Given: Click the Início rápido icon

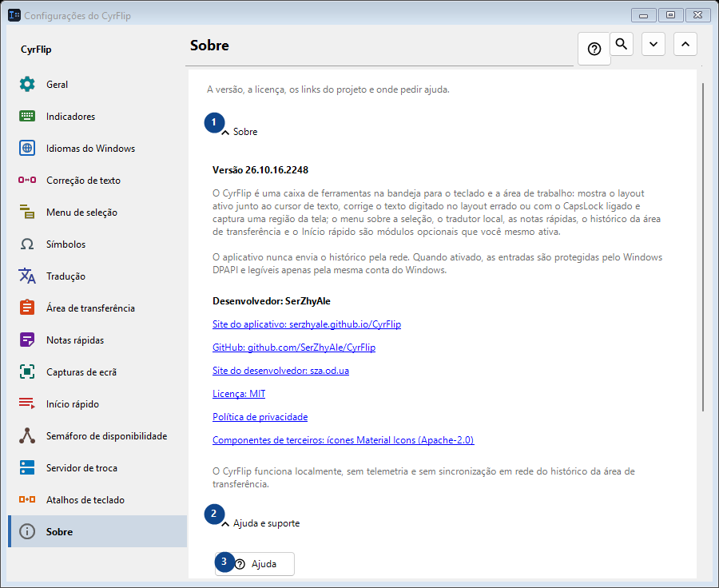Looking at the screenshot, I should click(x=27, y=403).
